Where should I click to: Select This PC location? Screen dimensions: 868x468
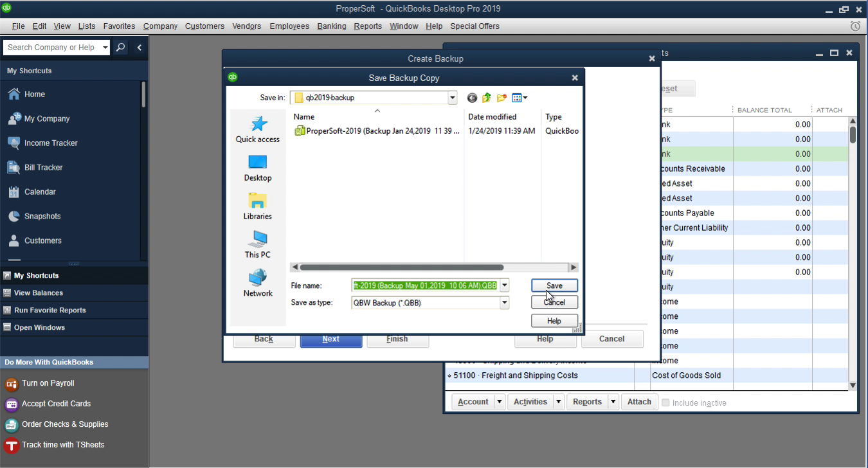pos(257,245)
